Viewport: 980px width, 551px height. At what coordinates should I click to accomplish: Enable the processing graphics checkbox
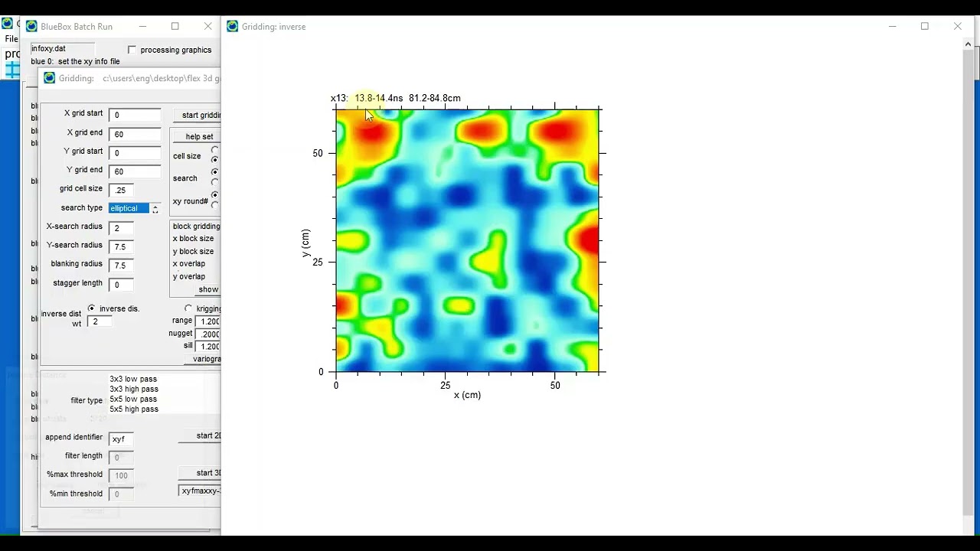point(132,50)
